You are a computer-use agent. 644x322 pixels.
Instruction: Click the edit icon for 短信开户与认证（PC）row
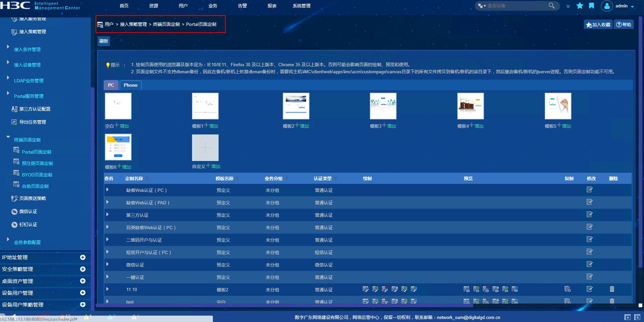590,252
